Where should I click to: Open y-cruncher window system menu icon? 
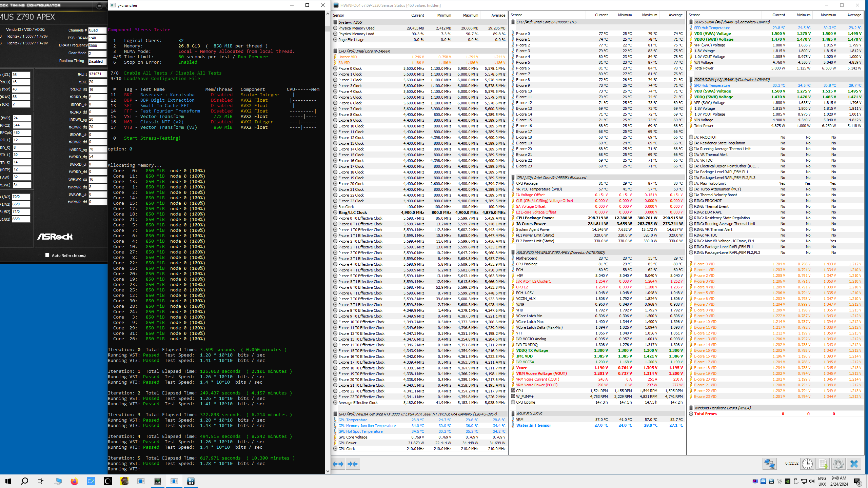point(113,5)
